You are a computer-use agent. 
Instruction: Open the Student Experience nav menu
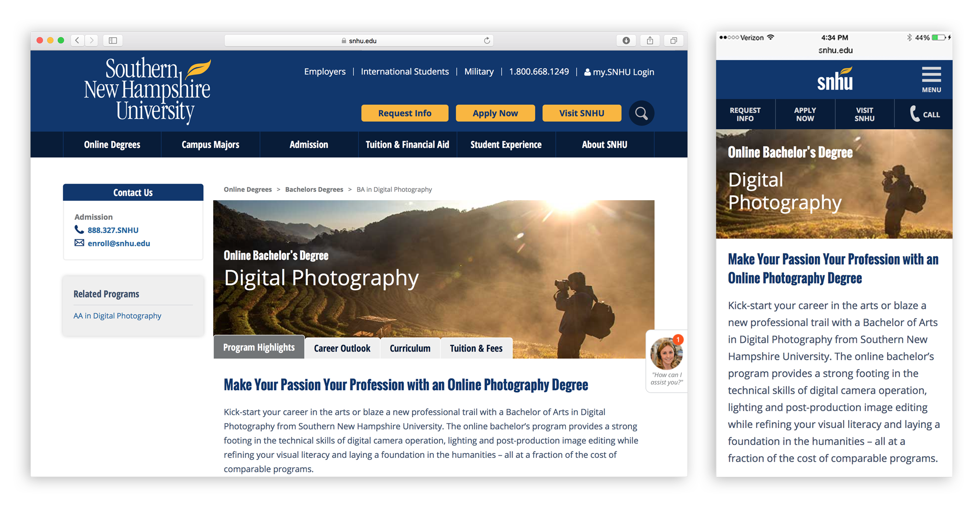506,144
